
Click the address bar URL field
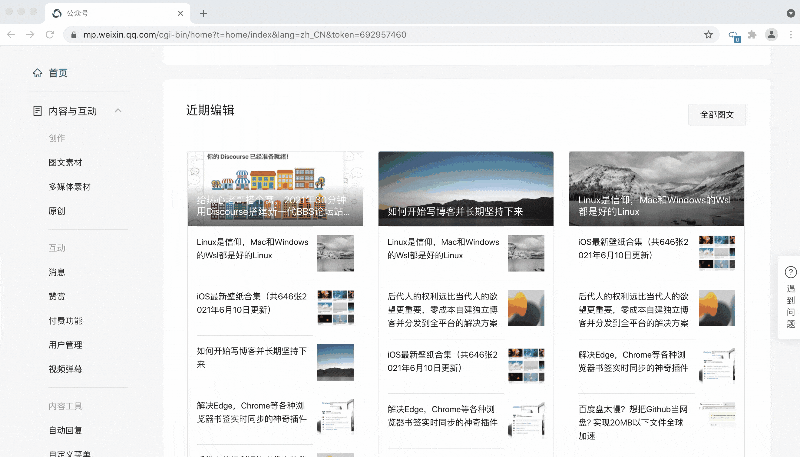[380, 34]
